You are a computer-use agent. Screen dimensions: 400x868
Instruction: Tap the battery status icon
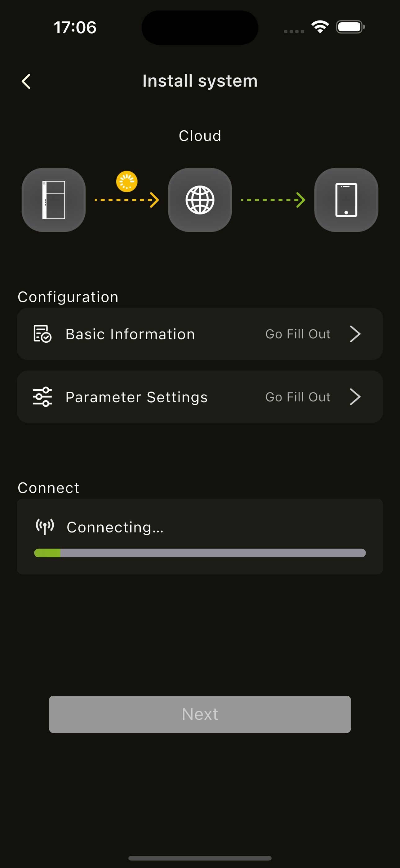pos(350,27)
